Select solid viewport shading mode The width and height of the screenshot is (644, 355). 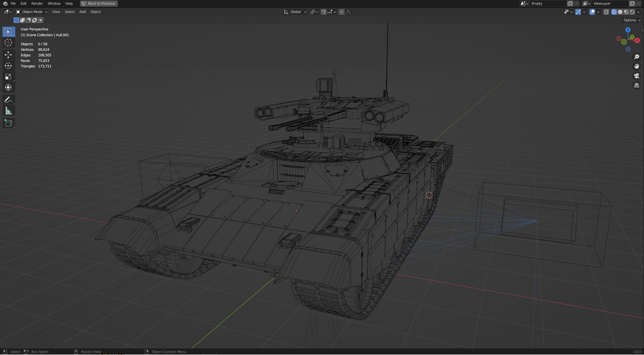point(620,12)
